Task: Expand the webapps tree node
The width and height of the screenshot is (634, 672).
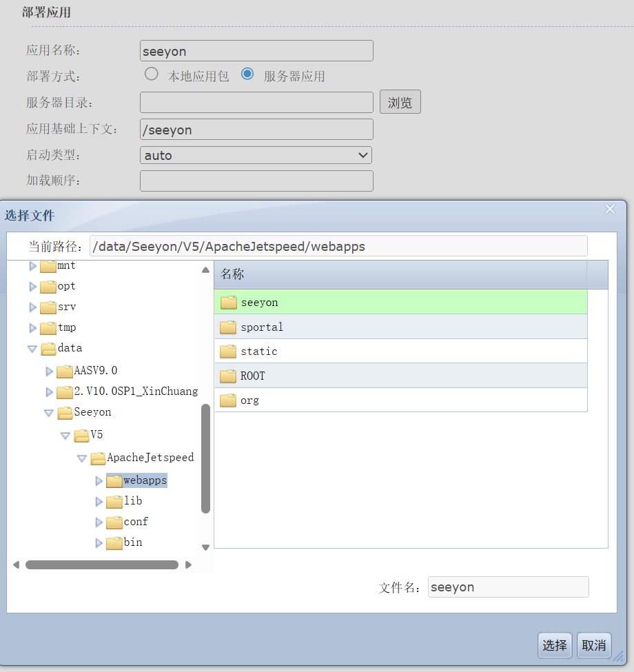Action: pyautogui.click(x=99, y=481)
